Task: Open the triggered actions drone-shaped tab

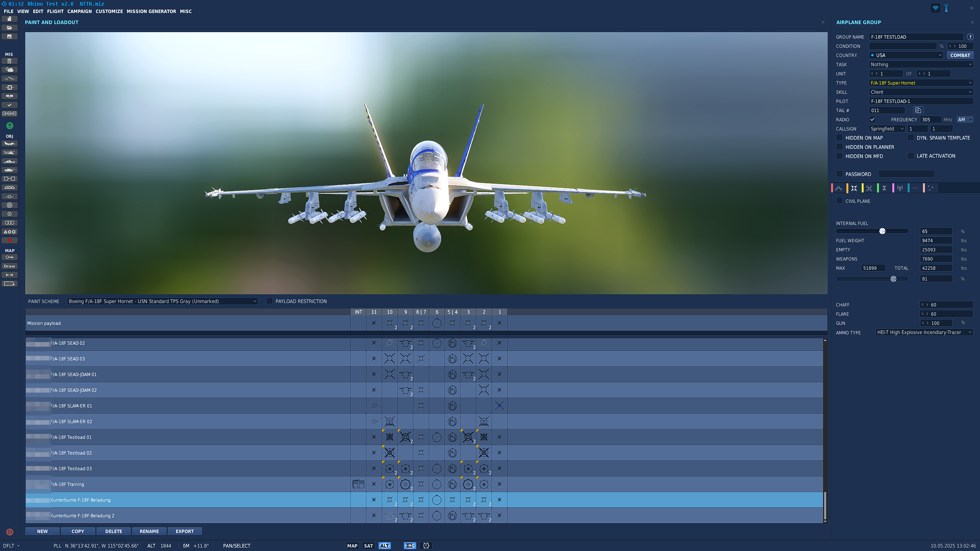Action: tap(869, 188)
